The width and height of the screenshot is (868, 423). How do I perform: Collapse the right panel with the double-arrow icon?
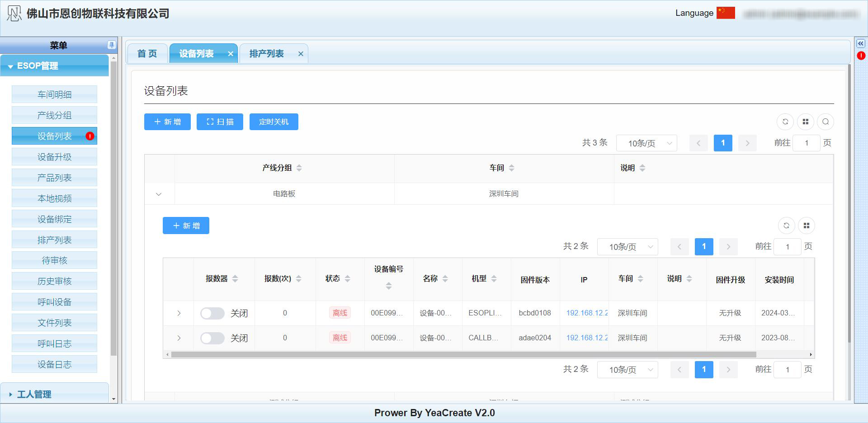[x=861, y=43]
